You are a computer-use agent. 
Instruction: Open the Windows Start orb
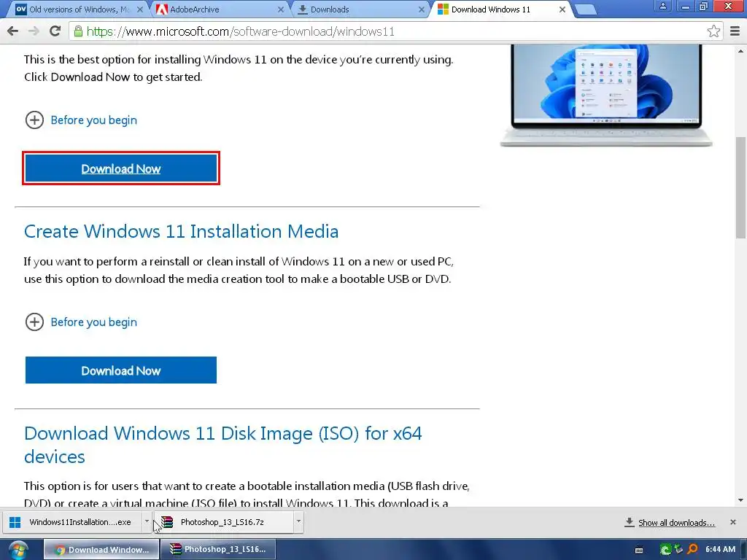[18, 550]
